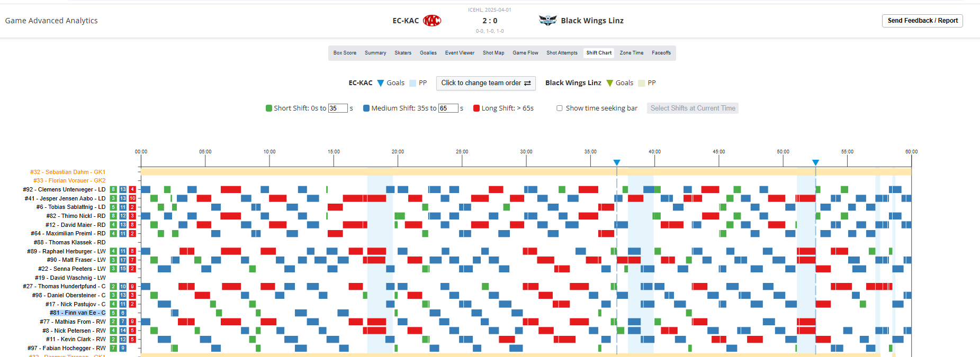Click the Black Wings Linz team logo

pos(547,21)
